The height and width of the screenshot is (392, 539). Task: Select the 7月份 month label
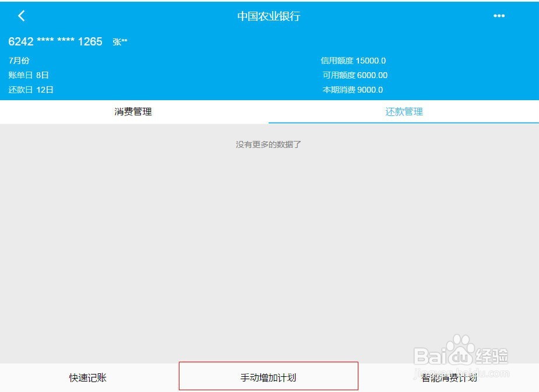click(19, 61)
